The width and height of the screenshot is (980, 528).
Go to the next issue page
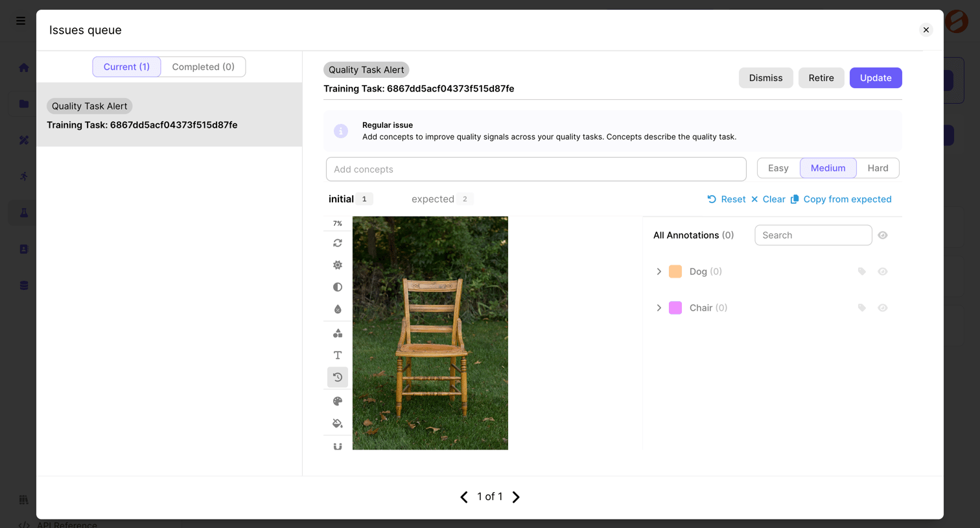pyautogui.click(x=516, y=498)
